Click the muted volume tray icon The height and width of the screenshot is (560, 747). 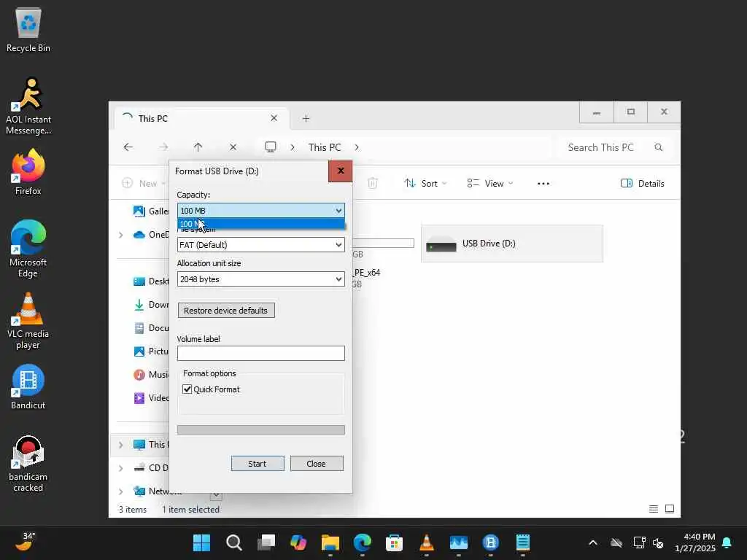pos(658,542)
